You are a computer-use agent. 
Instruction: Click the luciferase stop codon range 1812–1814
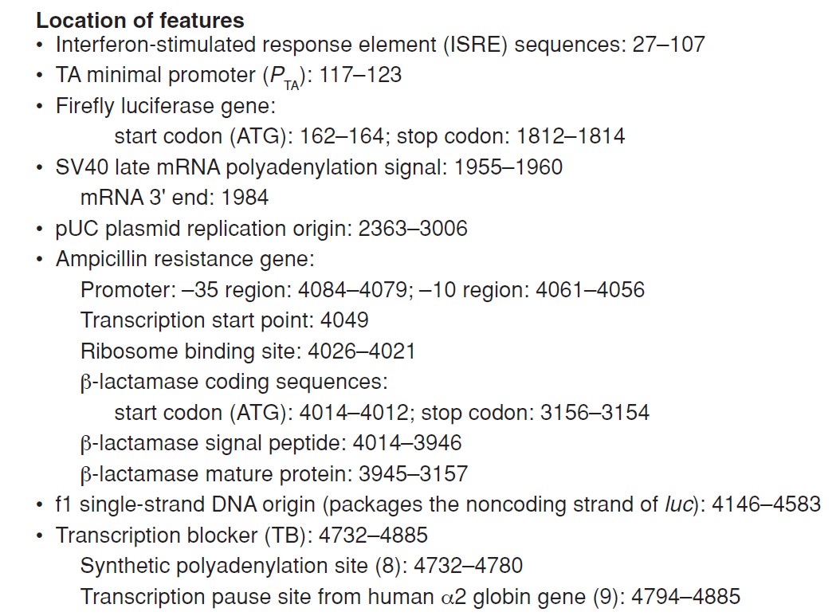(x=571, y=136)
